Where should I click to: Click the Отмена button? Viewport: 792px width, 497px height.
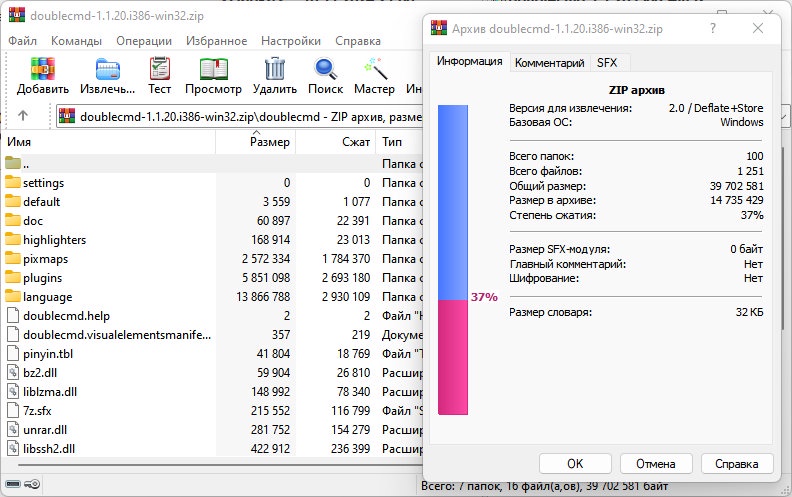coord(656,464)
